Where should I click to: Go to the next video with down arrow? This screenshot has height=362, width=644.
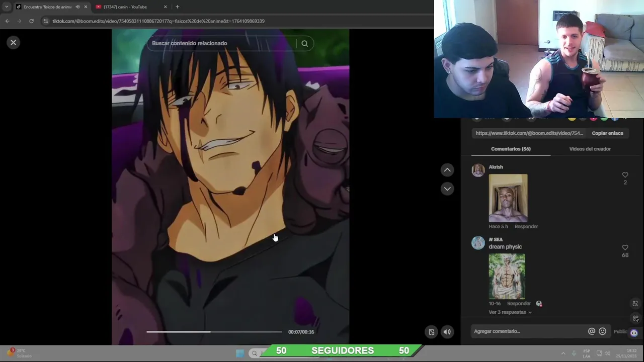point(447,189)
